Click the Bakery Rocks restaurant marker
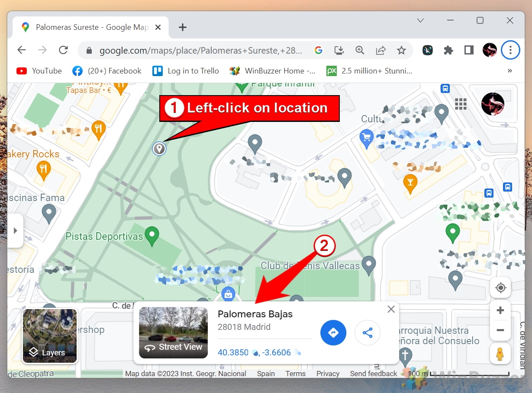The height and width of the screenshot is (393, 532). (43, 170)
